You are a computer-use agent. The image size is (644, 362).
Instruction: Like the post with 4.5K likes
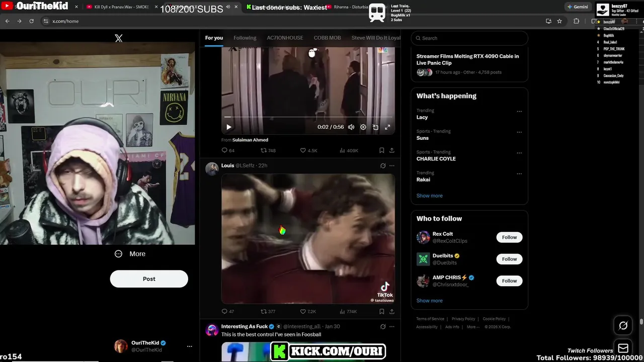pos(308,150)
